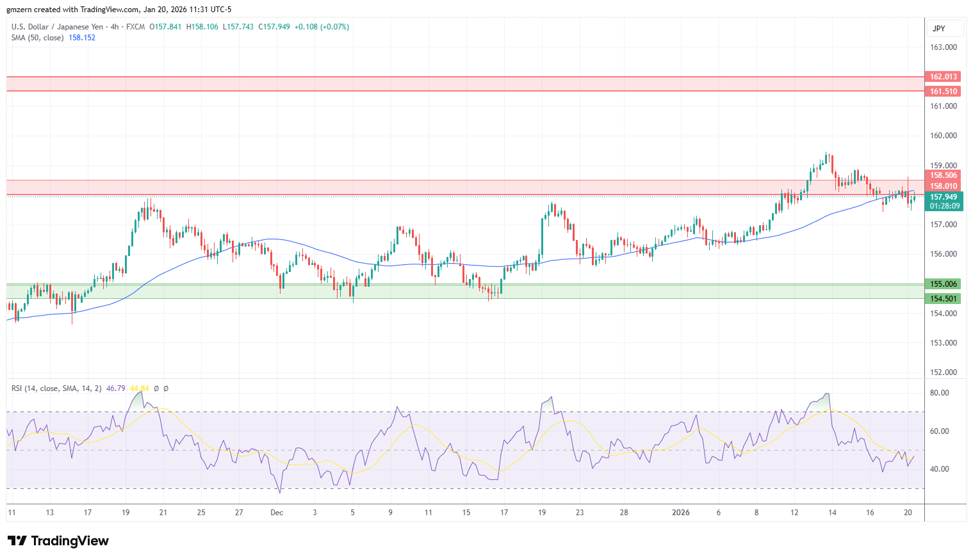Viewport: 973px width, 560px height.
Task: Select the 161.510 resistance price label
Action: [x=944, y=92]
